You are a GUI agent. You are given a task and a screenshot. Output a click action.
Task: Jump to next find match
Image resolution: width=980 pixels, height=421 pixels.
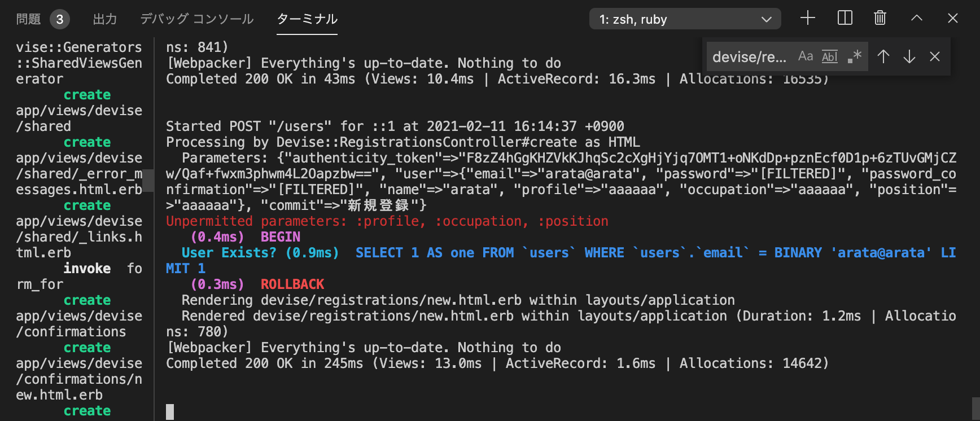click(x=909, y=56)
